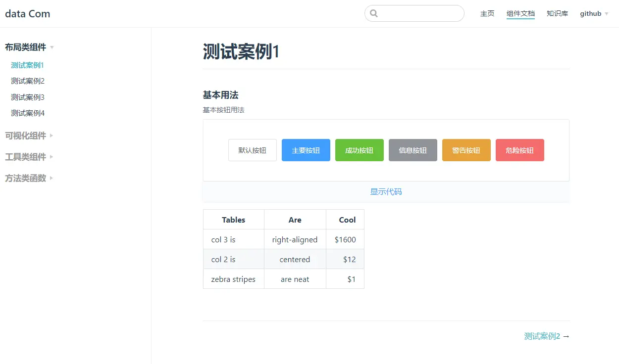Click the red 危险按钮 button
619x364 pixels.
[520, 150]
